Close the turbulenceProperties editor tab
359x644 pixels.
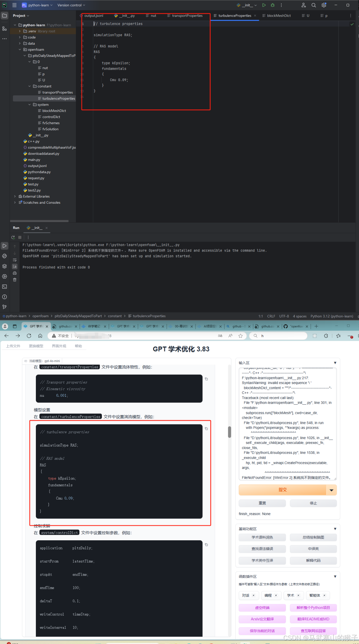[x=255, y=16]
